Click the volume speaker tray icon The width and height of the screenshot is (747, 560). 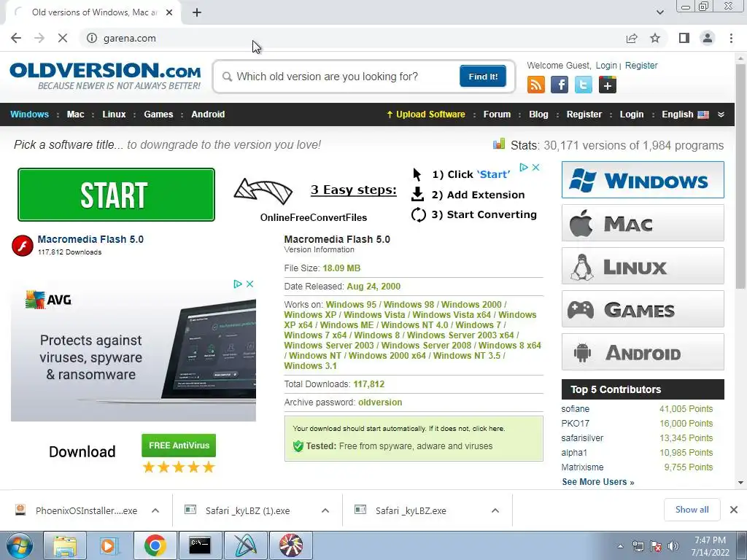[x=673, y=546]
